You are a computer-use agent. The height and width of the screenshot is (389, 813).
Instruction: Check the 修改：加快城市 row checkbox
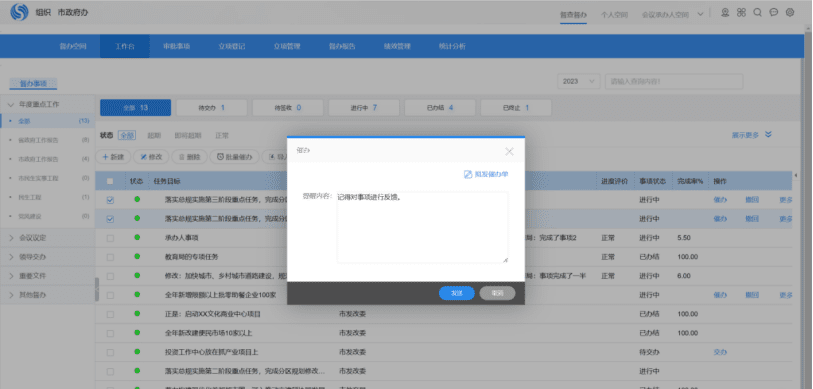[110, 276]
